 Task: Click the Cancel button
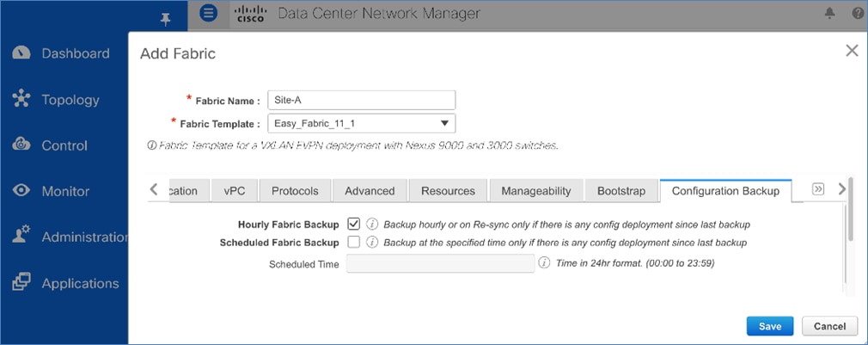pyautogui.click(x=829, y=326)
